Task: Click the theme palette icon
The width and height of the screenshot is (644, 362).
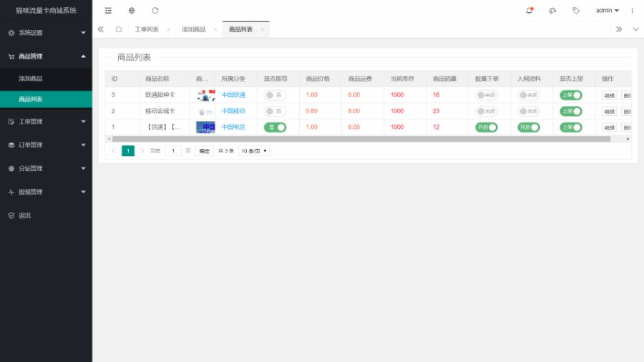Action: (x=552, y=11)
